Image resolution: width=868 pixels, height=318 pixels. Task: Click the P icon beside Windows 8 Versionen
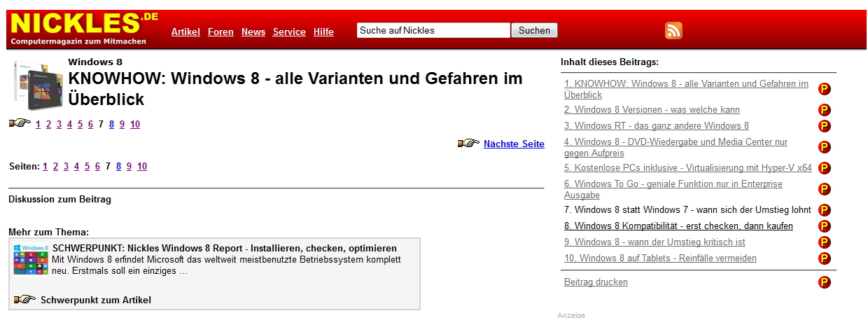tap(825, 110)
